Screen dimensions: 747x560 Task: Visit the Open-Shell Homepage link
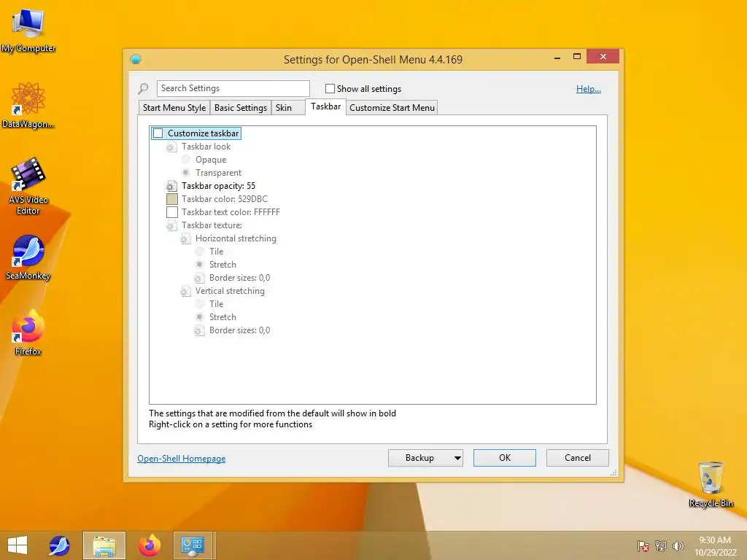[182, 459]
